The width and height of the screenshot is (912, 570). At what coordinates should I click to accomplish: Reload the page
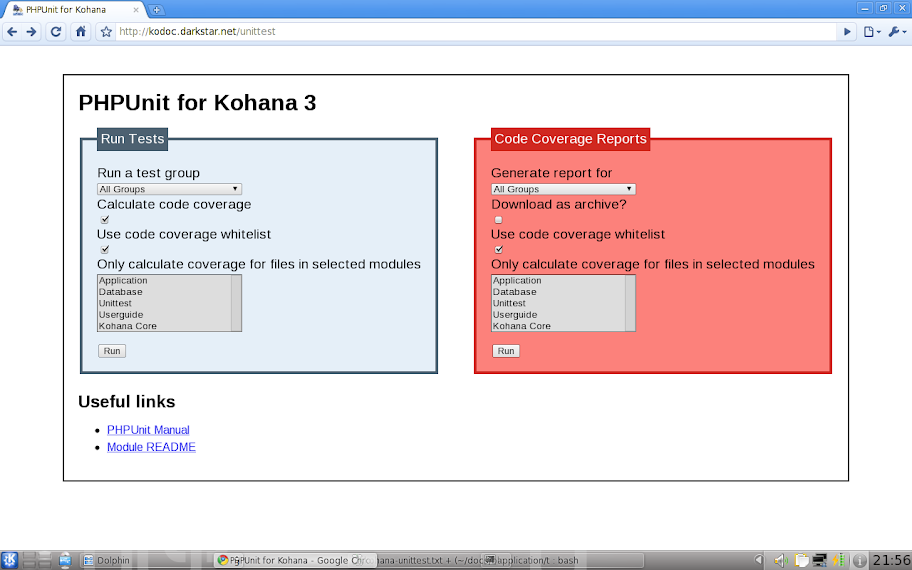tap(56, 31)
